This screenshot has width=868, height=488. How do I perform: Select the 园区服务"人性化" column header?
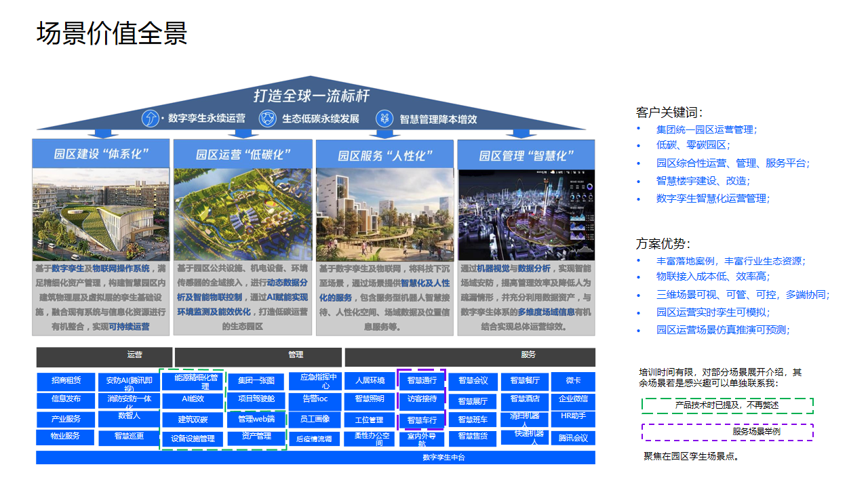point(384,154)
